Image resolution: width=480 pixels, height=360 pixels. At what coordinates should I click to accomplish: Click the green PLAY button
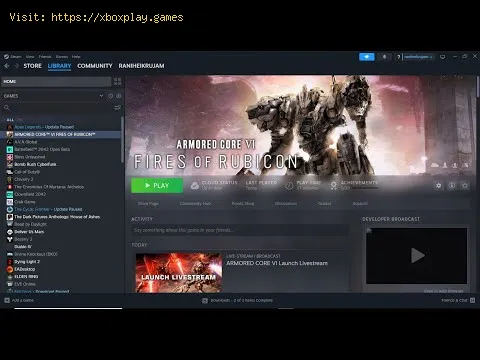tap(157, 185)
